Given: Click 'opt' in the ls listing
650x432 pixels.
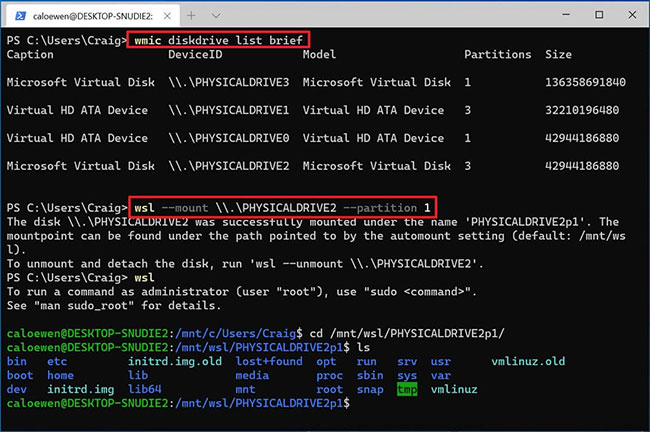Looking at the screenshot, I should tap(326, 361).
